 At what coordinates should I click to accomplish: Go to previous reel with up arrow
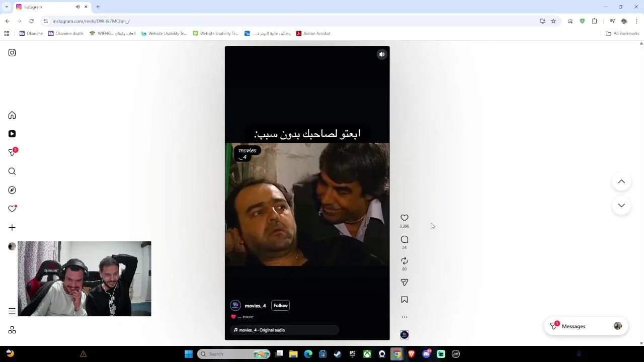click(621, 182)
